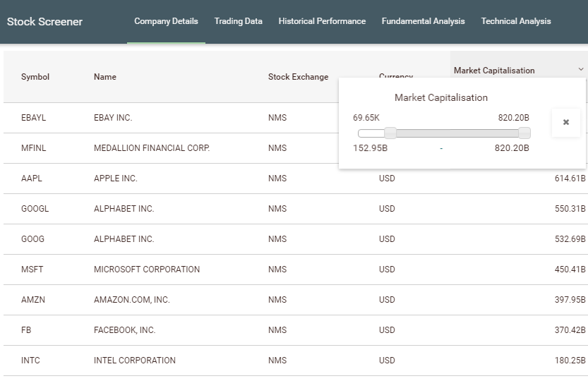The image size is (588, 381).
Task: Click the FB Facebook, Inc. row
Action: (x=296, y=330)
